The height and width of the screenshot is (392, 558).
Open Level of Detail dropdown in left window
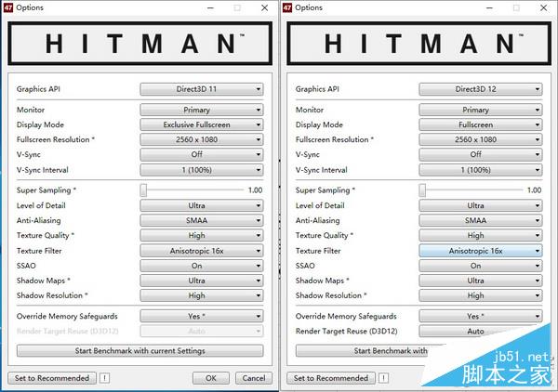click(202, 205)
